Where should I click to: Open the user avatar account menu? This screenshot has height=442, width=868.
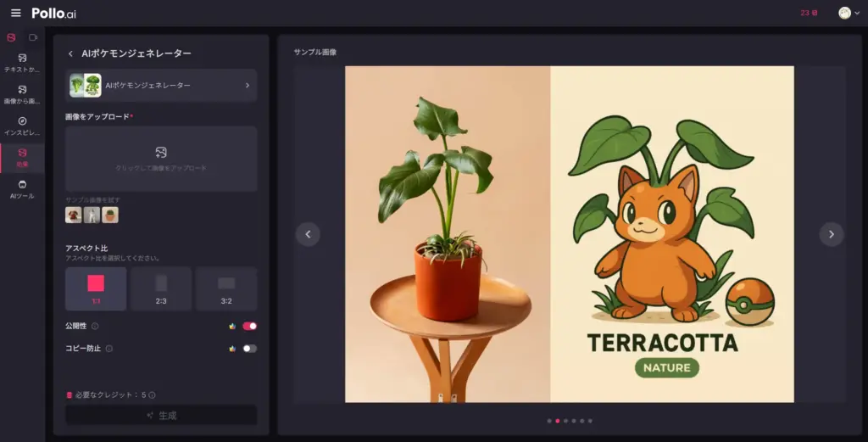click(849, 13)
